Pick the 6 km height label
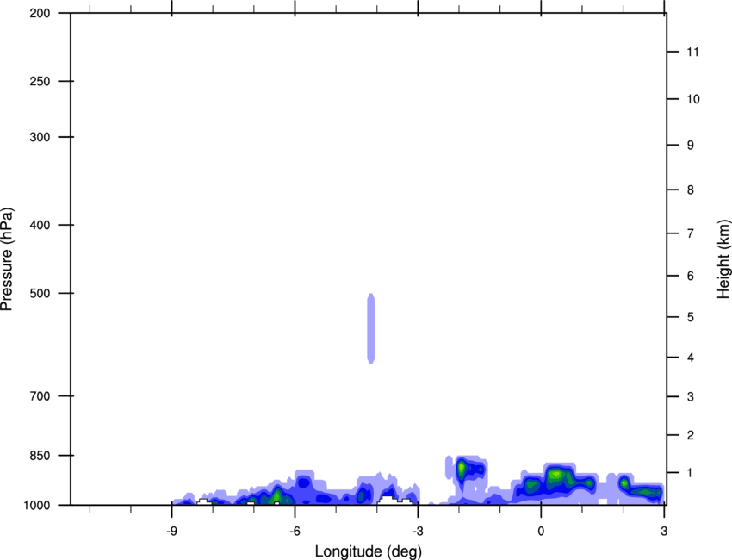 (x=691, y=276)
